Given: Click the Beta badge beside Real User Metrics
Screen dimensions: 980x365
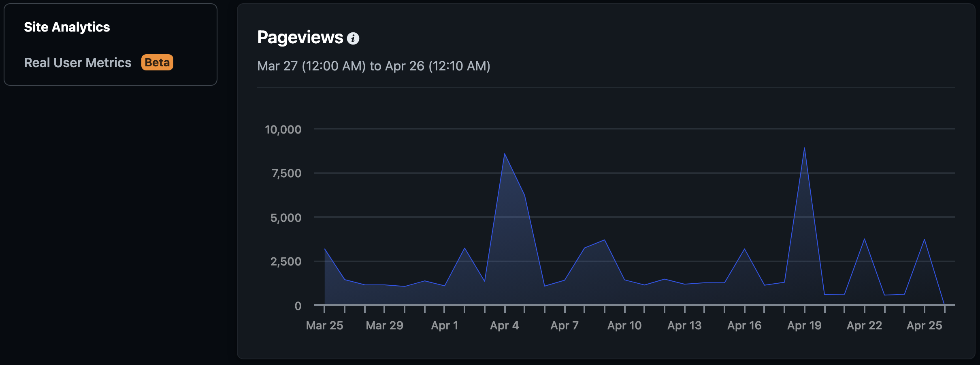Looking at the screenshot, I should [157, 63].
